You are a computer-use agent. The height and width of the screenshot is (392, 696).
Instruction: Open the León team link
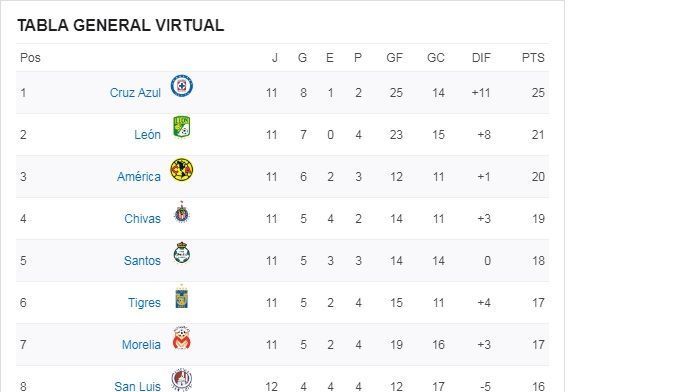point(147,135)
